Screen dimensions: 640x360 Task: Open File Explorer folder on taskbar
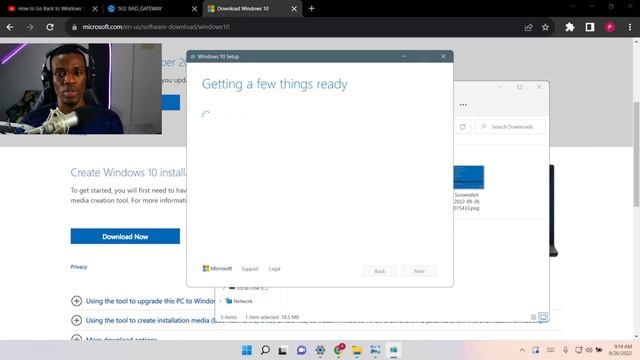coord(357,350)
